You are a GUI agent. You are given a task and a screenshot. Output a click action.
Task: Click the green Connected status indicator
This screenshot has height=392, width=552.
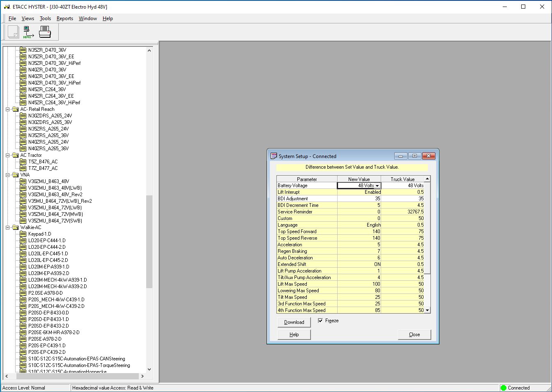504,387
